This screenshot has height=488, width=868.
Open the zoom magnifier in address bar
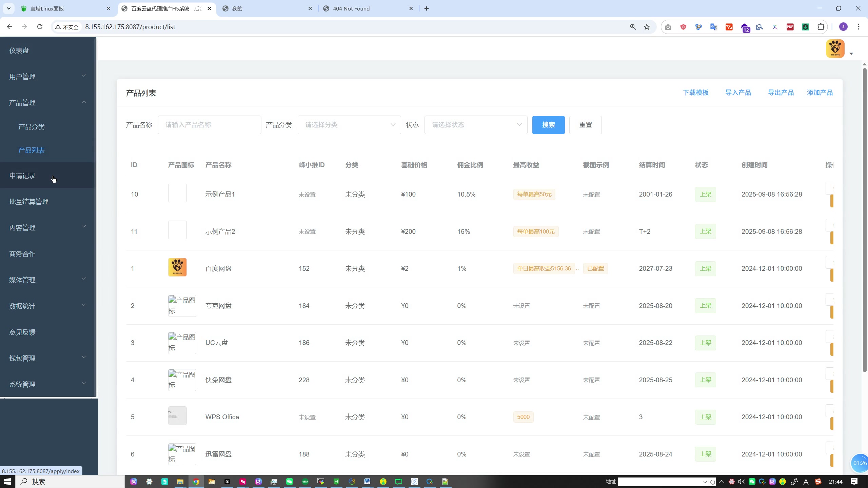click(633, 27)
